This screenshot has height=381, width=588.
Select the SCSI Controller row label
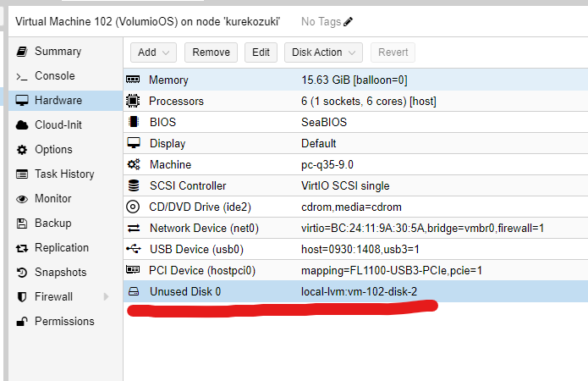pyautogui.click(x=188, y=185)
